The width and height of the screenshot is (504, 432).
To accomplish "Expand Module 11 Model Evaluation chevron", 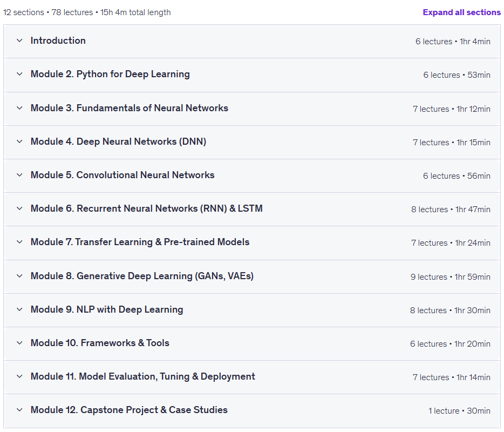I will pyautogui.click(x=19, y=376).
